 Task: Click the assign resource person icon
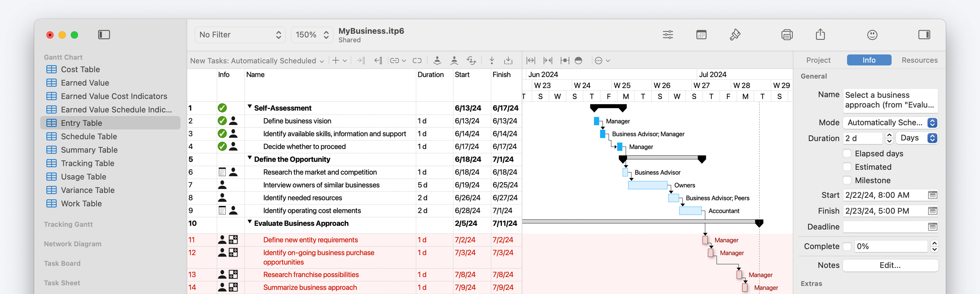(437, 60)
